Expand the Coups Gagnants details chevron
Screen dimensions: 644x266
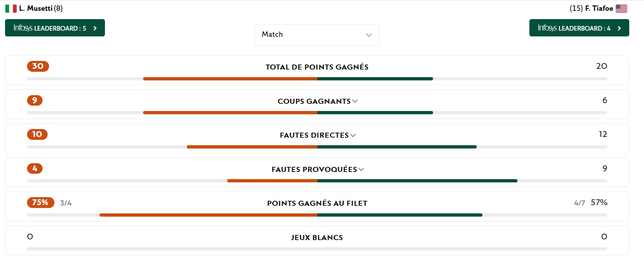pos(355,101)
